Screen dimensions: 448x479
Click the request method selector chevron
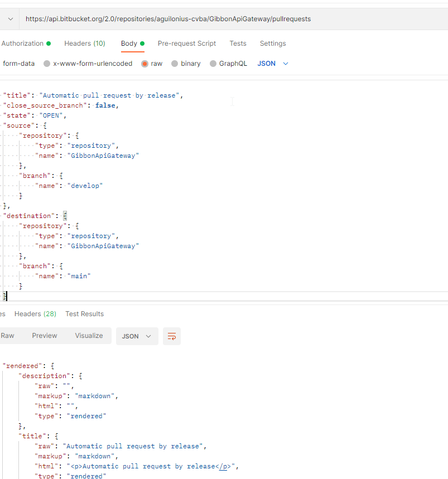[x=9, y=18]
